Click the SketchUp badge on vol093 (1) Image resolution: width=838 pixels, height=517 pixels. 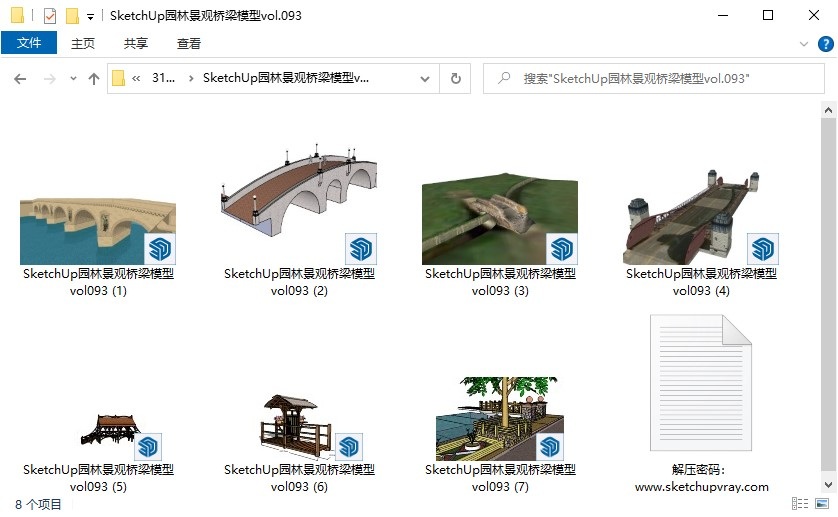point(160,249)
